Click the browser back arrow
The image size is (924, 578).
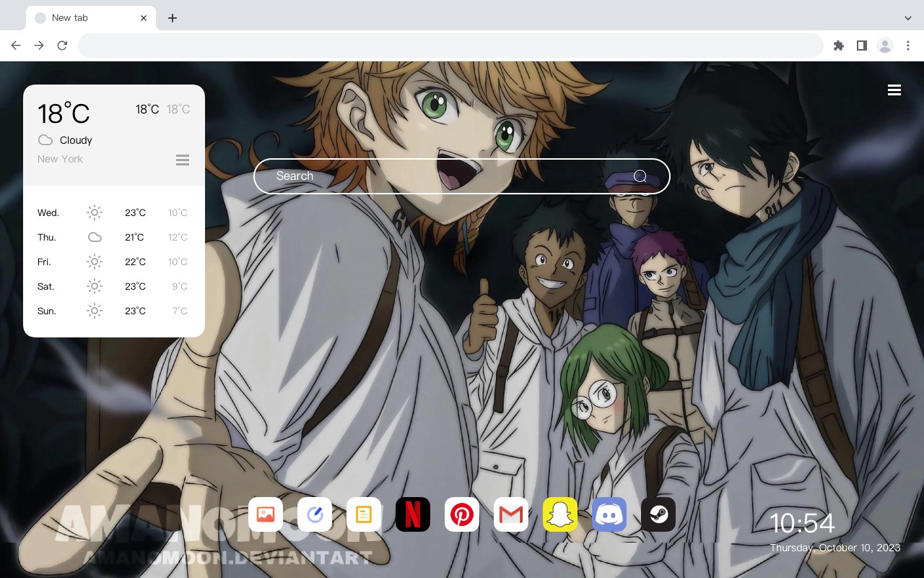click(x=16, y=46)
